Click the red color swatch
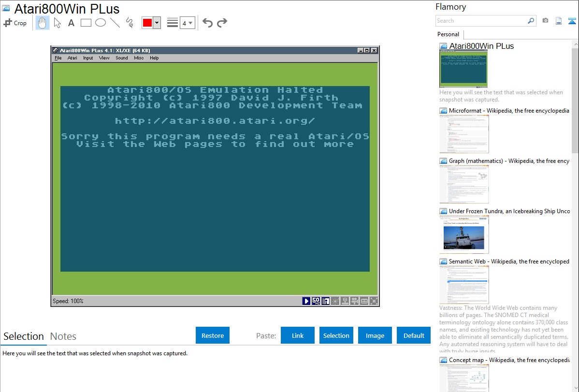 click(x=147, y=23)
